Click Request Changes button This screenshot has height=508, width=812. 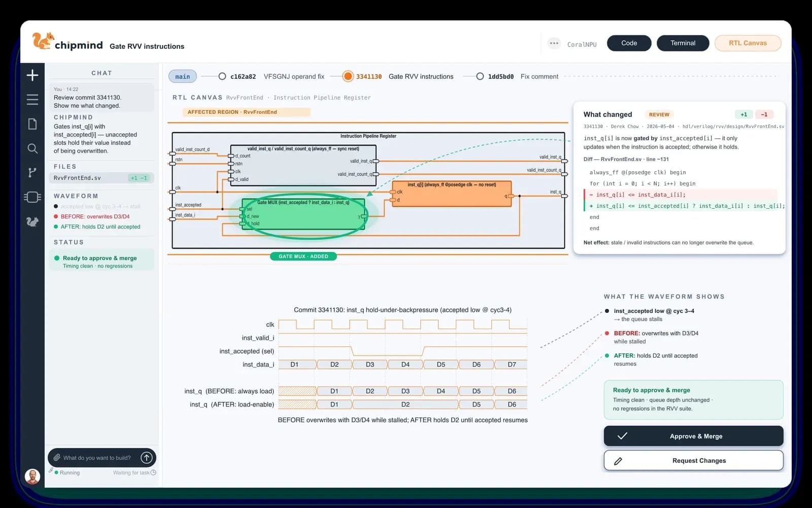coord(693,461)
